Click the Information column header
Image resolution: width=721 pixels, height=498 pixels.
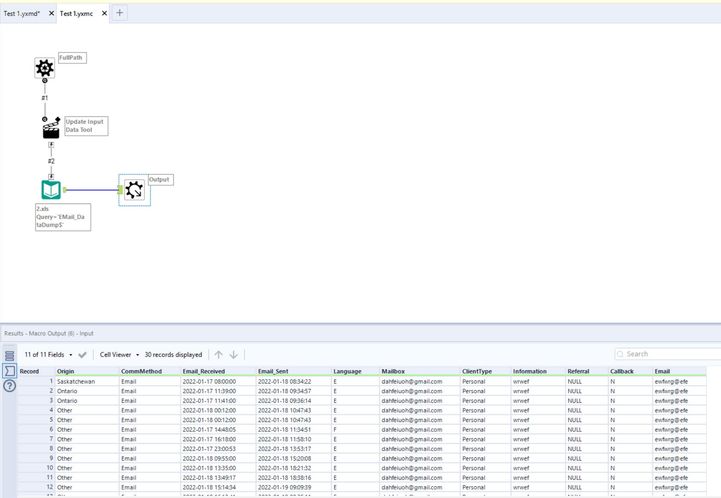pos(538,371)
